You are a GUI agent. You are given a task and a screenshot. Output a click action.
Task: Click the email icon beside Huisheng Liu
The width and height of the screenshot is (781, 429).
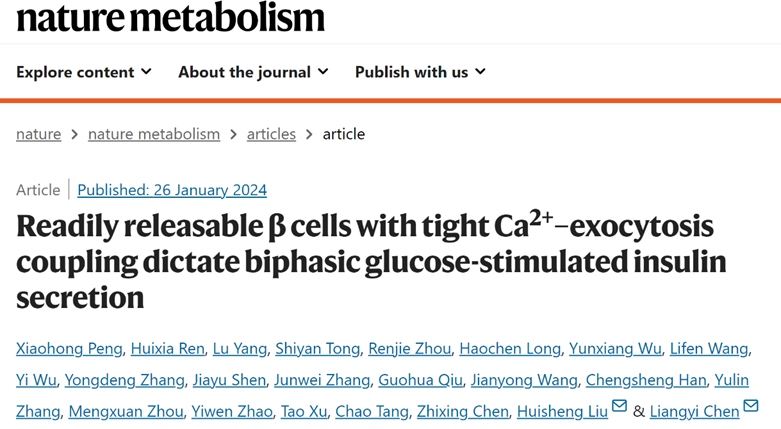point(619,406)
